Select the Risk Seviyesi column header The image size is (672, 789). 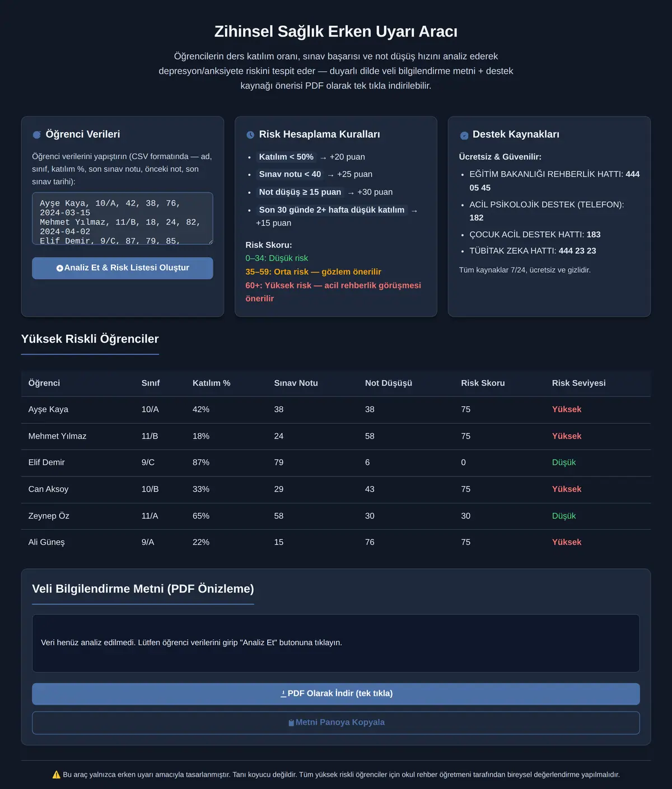click(578, 383)
